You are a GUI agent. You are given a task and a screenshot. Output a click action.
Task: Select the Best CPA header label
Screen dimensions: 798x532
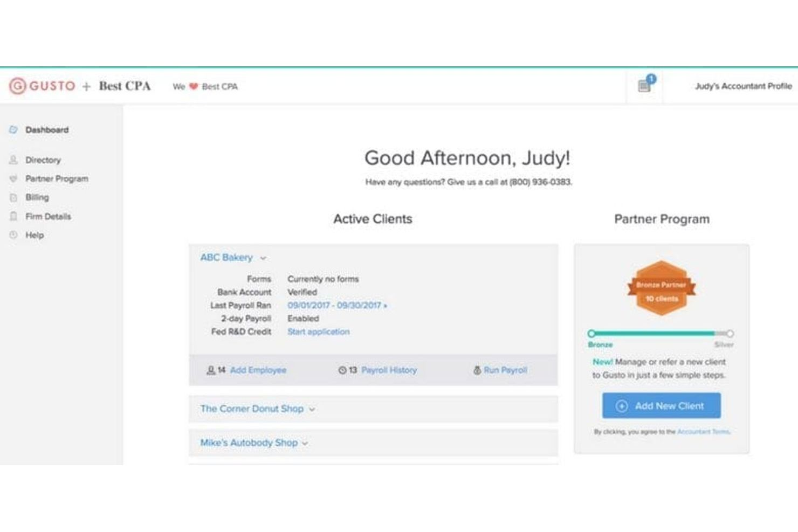point(125,85)
